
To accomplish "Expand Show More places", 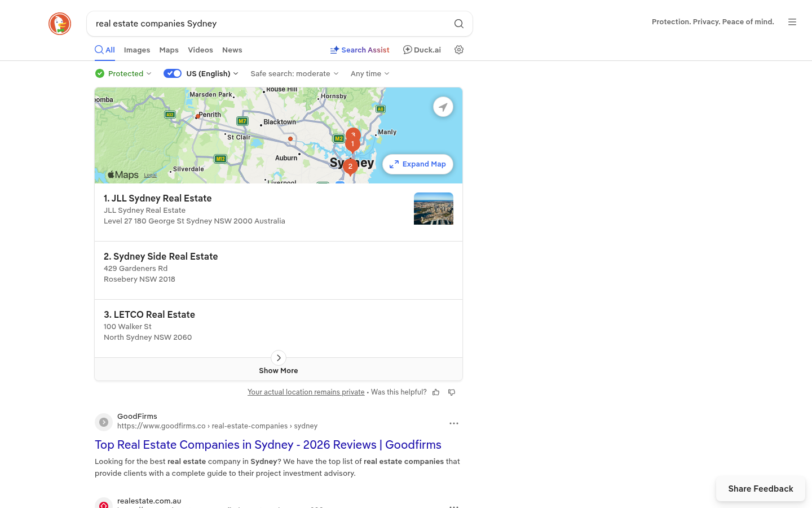I will click(279, 369).
